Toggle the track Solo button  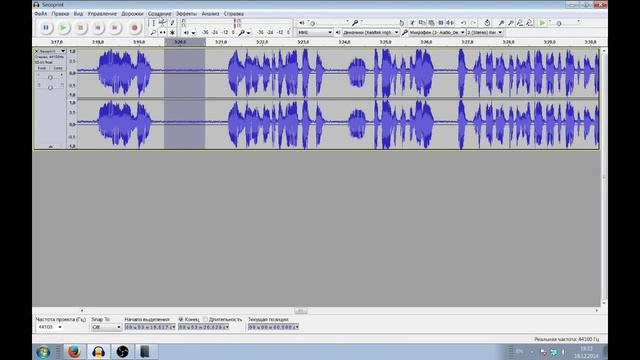(58, 68)
